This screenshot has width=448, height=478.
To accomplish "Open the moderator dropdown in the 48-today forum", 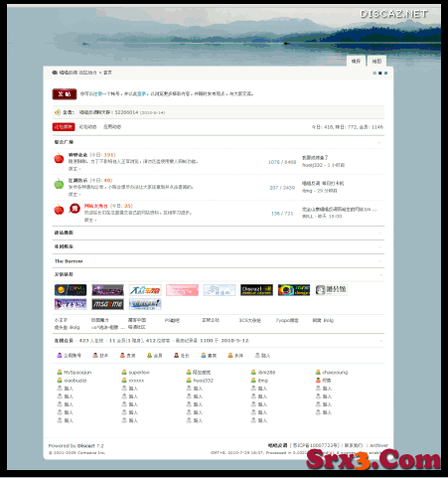I will (75, 194).
